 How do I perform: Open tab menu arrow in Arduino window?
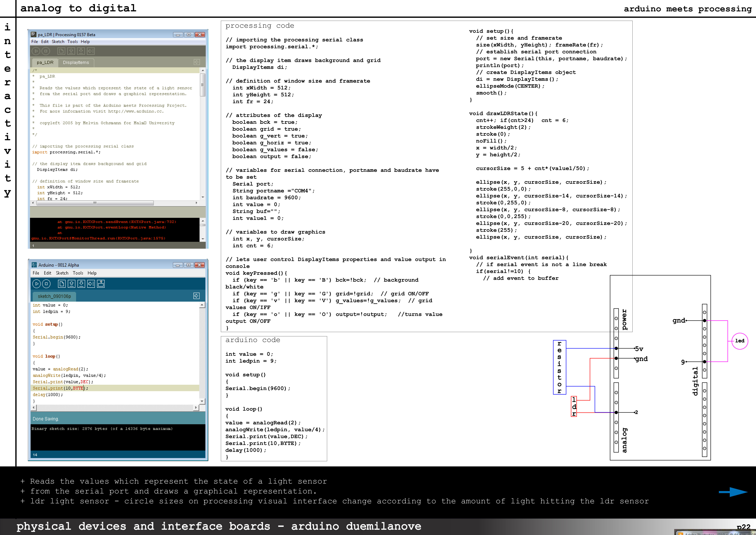[196, 296]
